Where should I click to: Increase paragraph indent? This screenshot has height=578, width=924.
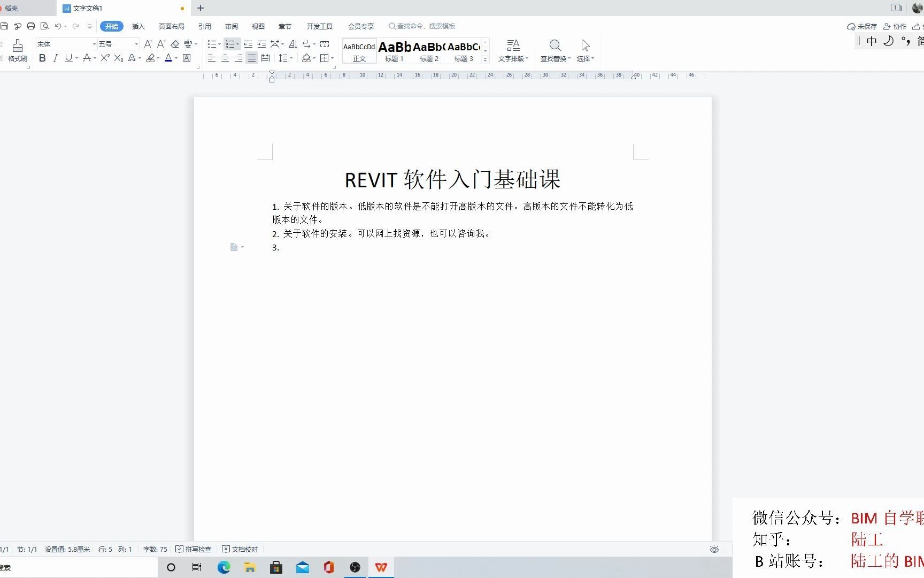pos(261,44)
